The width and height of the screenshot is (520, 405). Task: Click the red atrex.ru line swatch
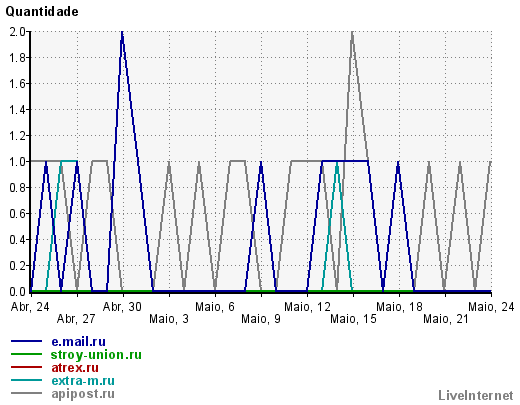(26, 367)
